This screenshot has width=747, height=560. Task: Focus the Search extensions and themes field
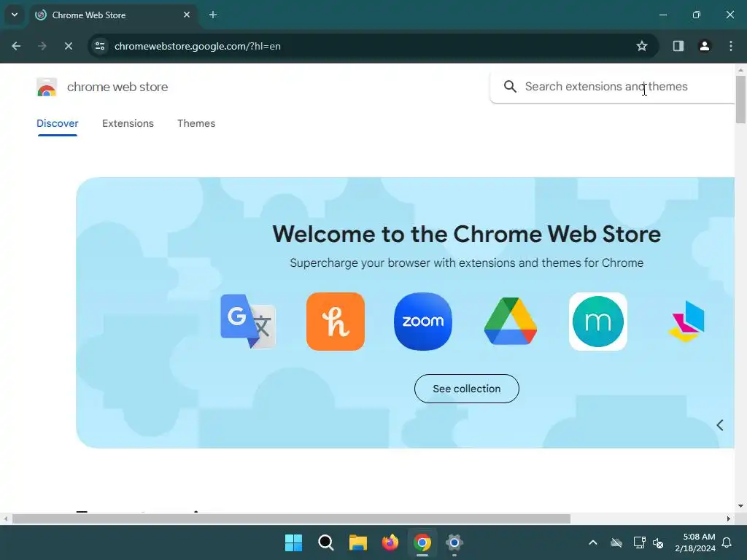pos(612,87)
